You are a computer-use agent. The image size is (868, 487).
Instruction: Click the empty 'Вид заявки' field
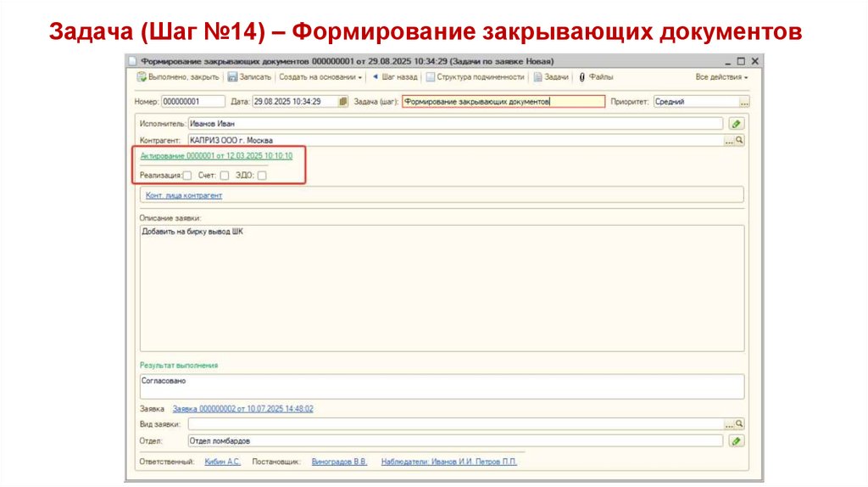tap(455, 424)
